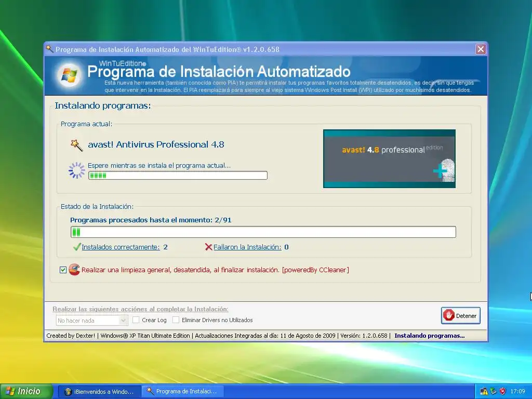Click the overall installation progress bar
The image size is (532, 399).
(x=263, y=232)
